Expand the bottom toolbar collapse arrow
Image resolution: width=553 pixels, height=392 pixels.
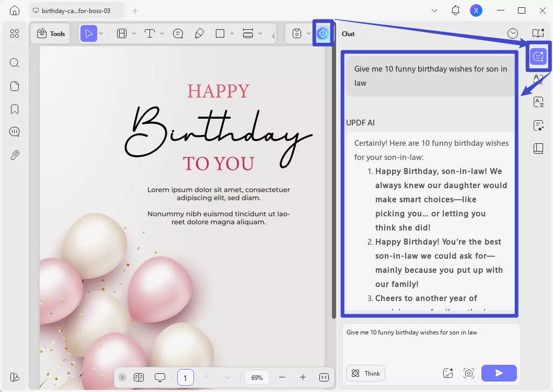click(x=122, y=377)
